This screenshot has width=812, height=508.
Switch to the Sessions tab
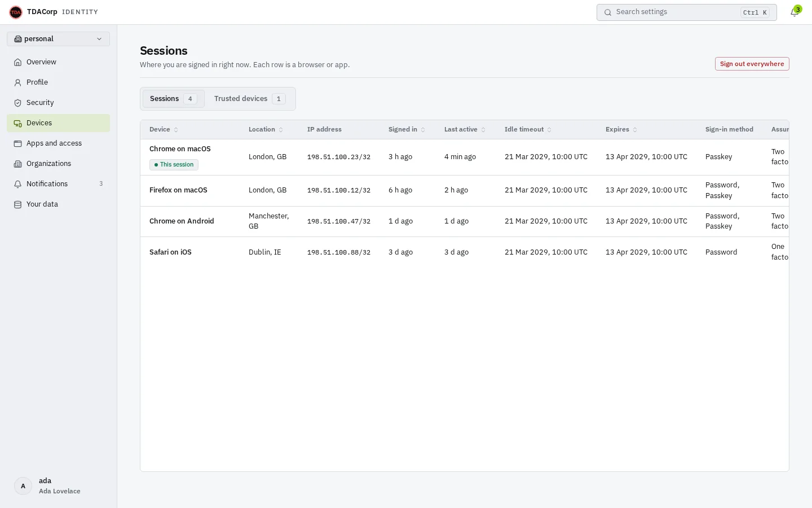point(173,99)
